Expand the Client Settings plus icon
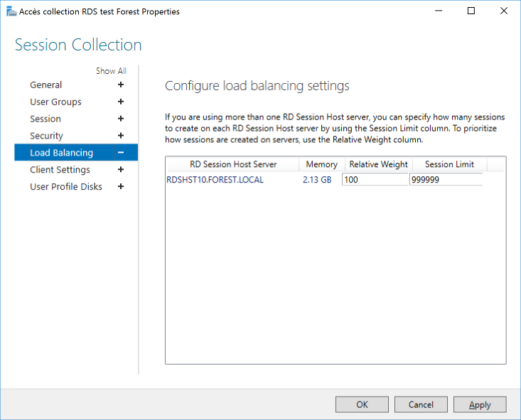This screenshot has width=521, height=420. click(x=121, y=169)
